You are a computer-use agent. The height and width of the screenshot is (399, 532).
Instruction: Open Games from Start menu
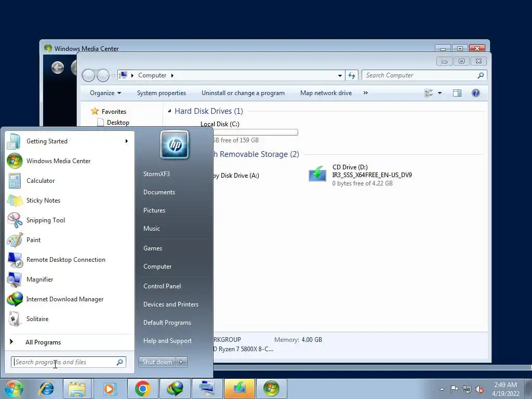[x=153, y=248]
